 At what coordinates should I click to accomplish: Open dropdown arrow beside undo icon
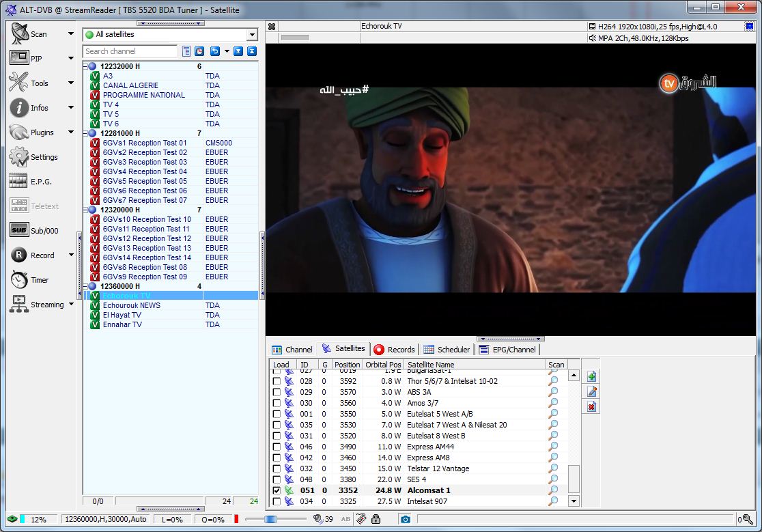pyautogui.click(x=227, y=51)
